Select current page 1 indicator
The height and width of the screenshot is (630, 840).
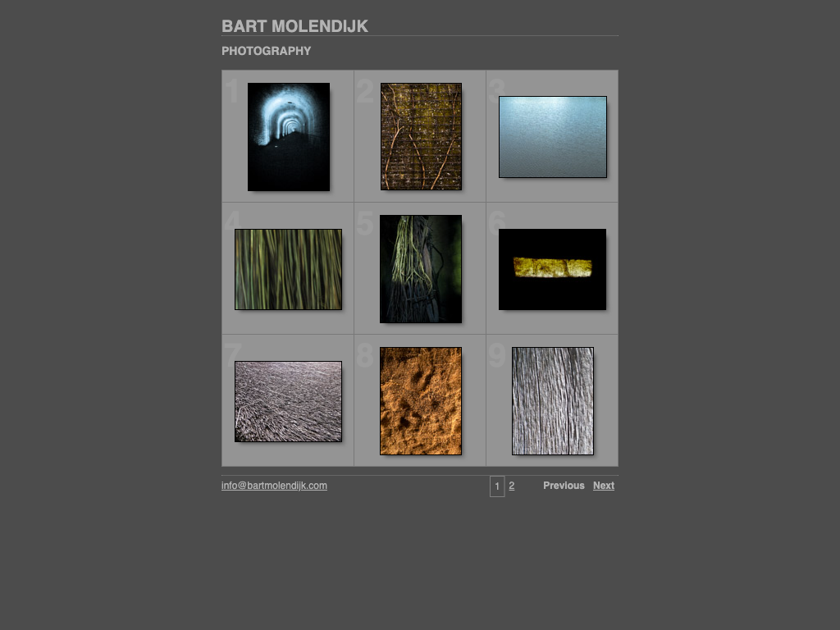point(497,486)
